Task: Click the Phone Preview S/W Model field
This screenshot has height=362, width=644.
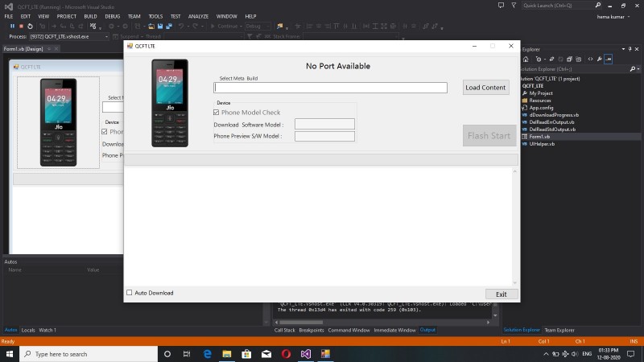Action: [x=324, y=136]
